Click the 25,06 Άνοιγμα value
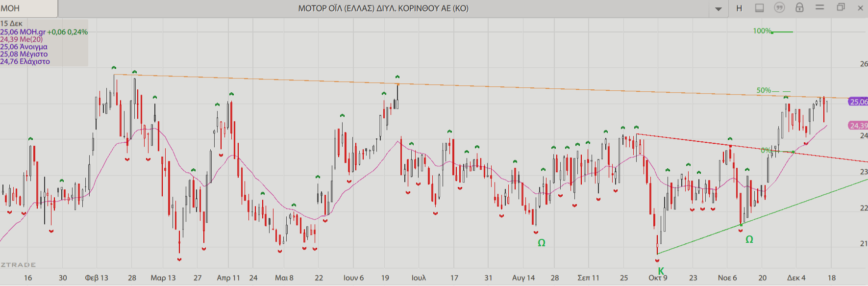Image resolution: width=868 pixels, height=286 pixels. [24, 47]
